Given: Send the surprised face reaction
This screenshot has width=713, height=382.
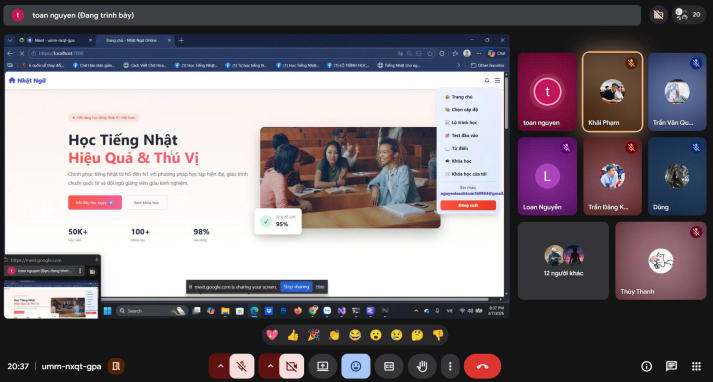Looking at the screenshot, I should click(376, 335).
